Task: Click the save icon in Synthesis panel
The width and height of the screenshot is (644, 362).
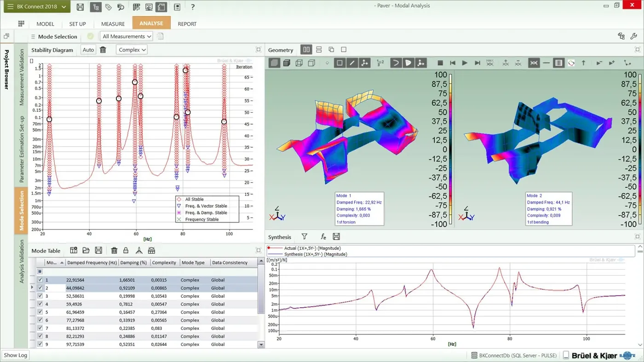Action: 336,236
